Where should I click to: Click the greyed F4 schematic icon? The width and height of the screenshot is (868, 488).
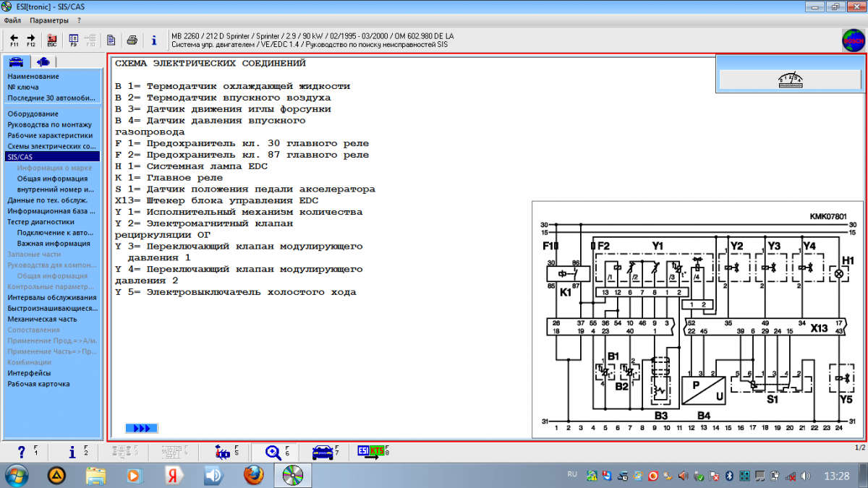click(x=174, y=453)
